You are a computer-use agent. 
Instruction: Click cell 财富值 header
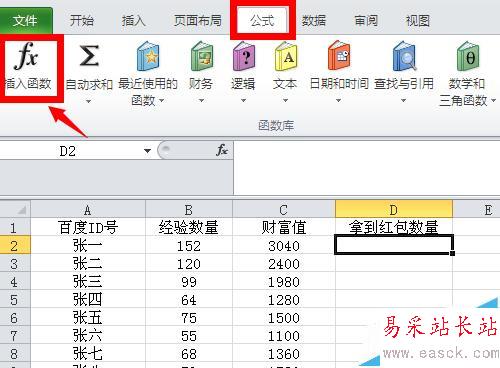[x=284, y=227]
